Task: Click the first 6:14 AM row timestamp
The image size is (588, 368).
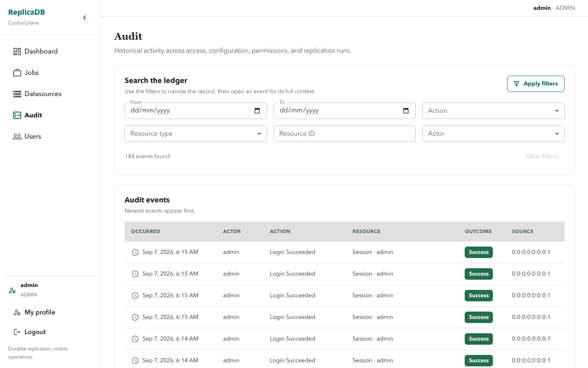Action: pyautogui.click(x=170, y=339)
